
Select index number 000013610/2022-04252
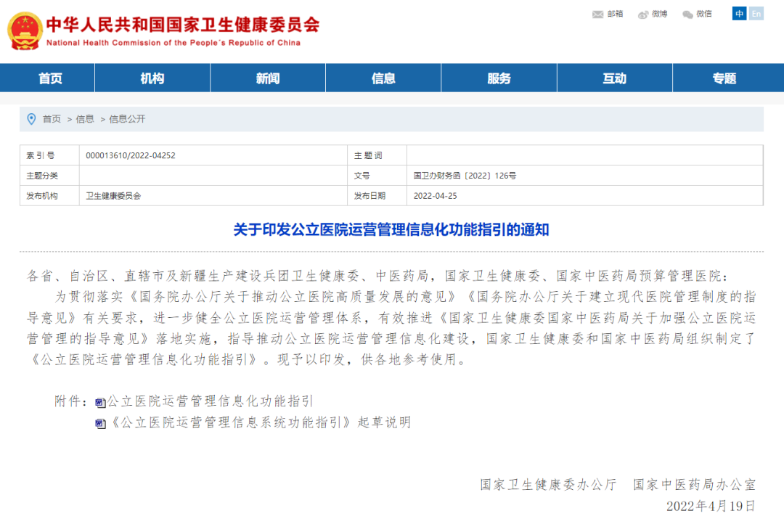[131, 155]
